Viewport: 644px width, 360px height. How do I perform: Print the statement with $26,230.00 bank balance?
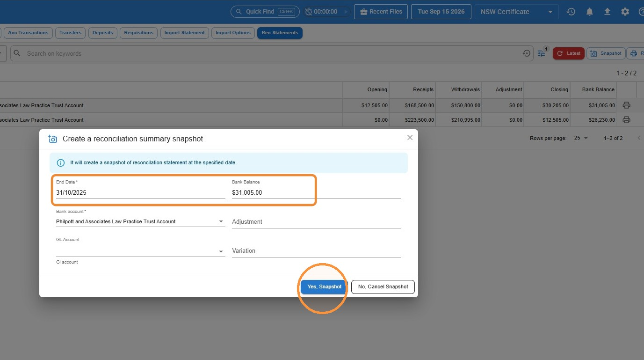(627, 120)
